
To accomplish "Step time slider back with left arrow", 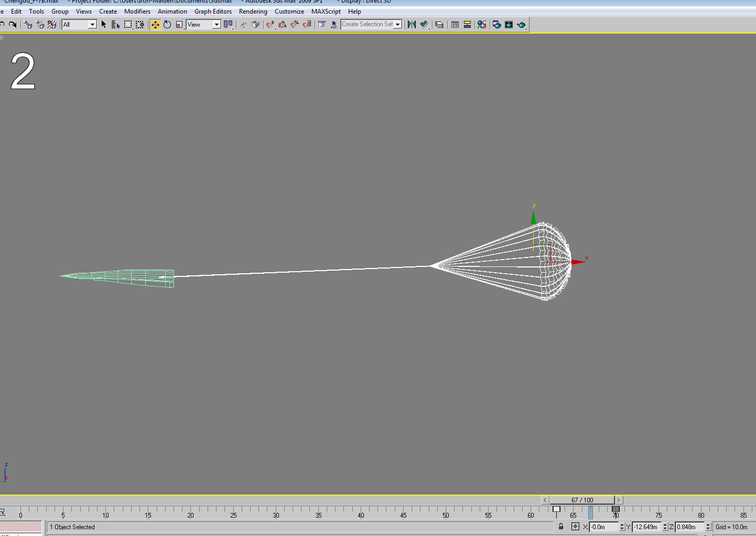I will 545,500.
